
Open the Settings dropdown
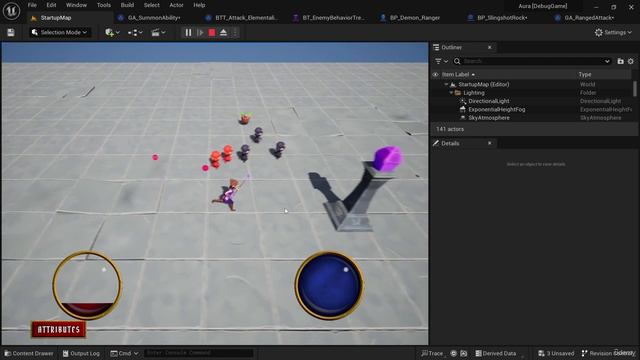pos(613,32)
